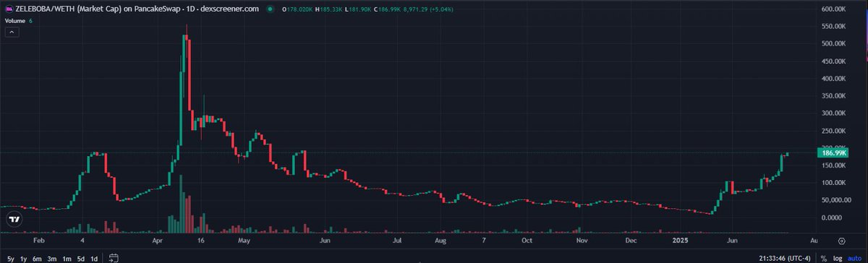Open chart settings gear icon
Screen dimensions: 868x263
841,241
